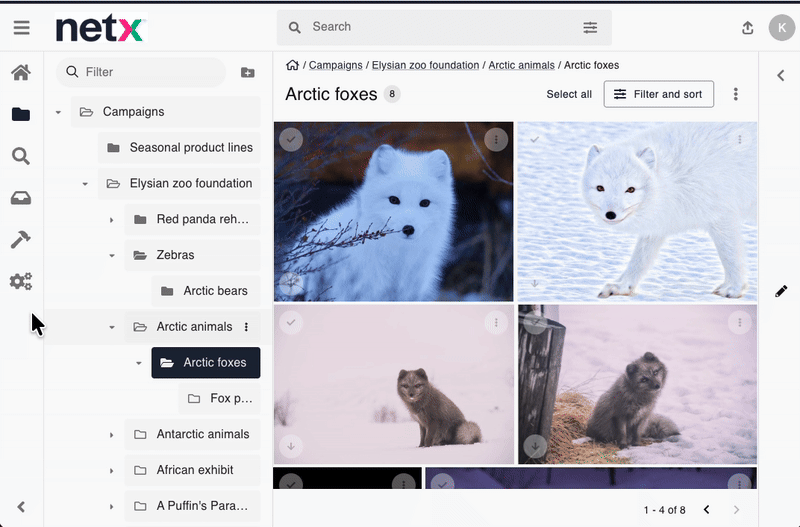Open the Arctic animals folder options menu
Image resolution: width=800 pixels, height=527 pixels.
(x=247, y=327)
